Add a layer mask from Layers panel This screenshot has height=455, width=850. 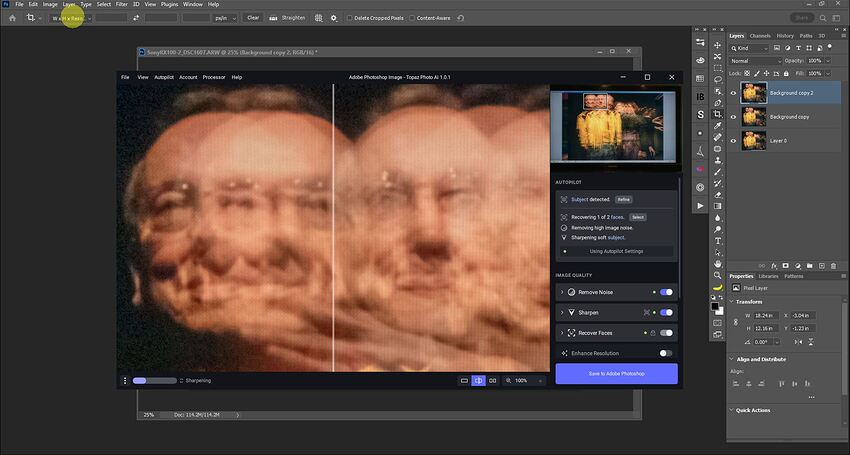click(x=785, y=266)
